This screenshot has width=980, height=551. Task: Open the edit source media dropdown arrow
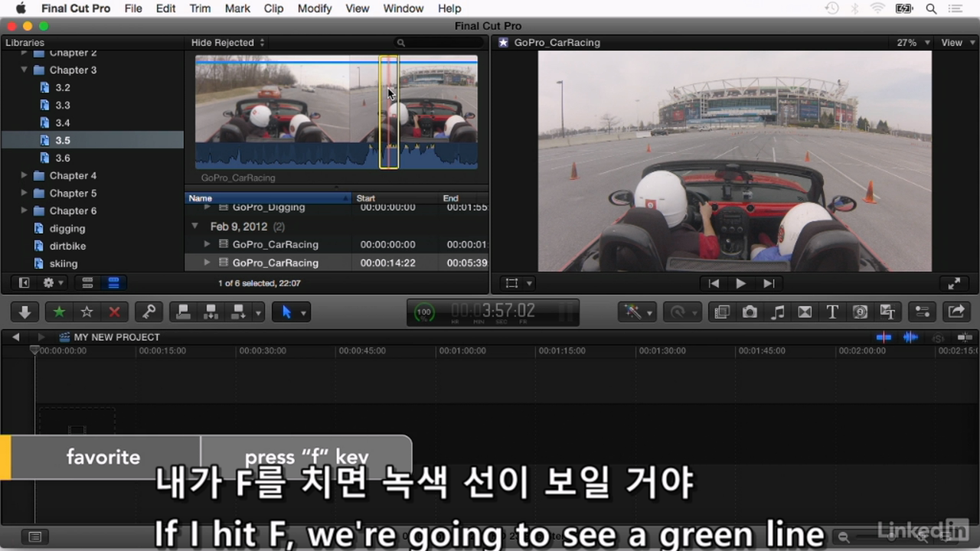click(258, 312)
